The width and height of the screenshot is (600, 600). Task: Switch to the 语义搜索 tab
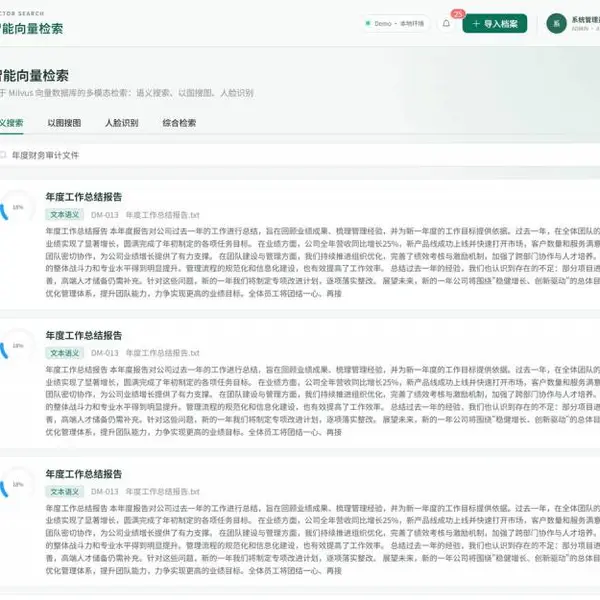[x=11, y=123]
